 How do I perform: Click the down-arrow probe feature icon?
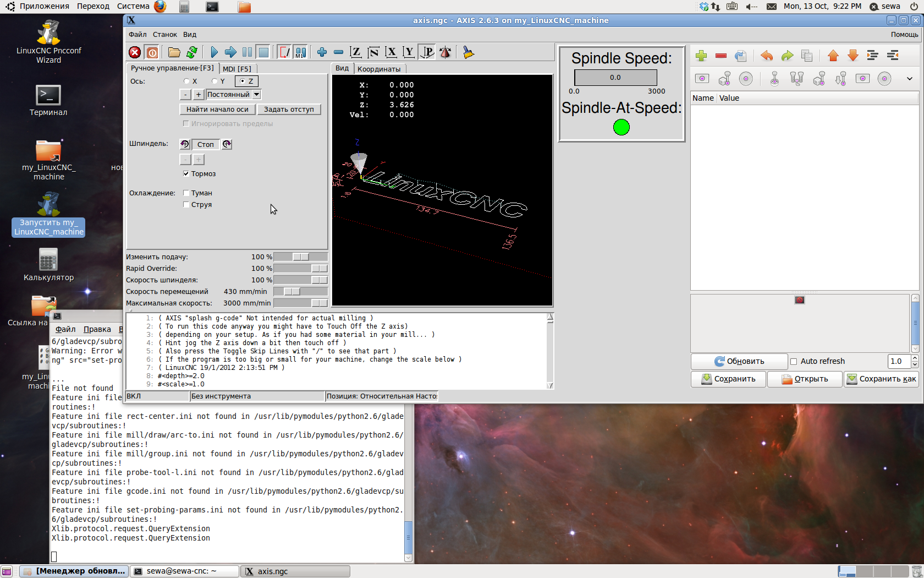pyautogui.click(x=841, y=79)
